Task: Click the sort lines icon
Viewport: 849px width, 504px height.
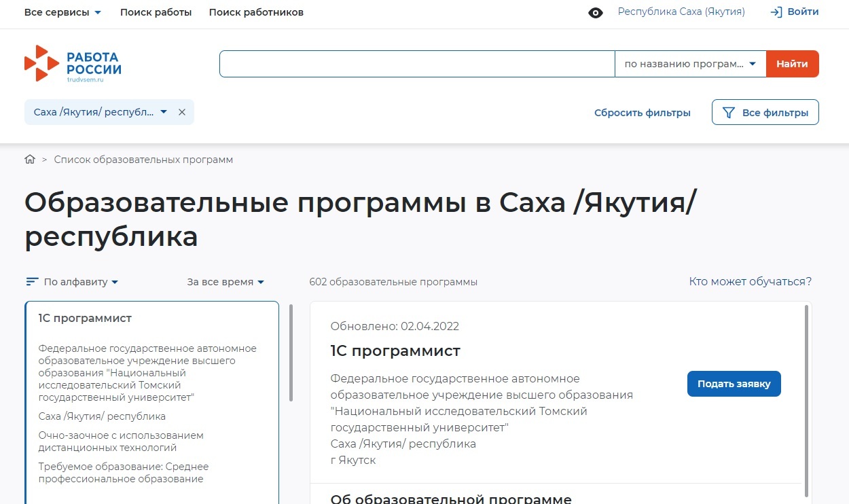Action: click(x=32, y=282)
